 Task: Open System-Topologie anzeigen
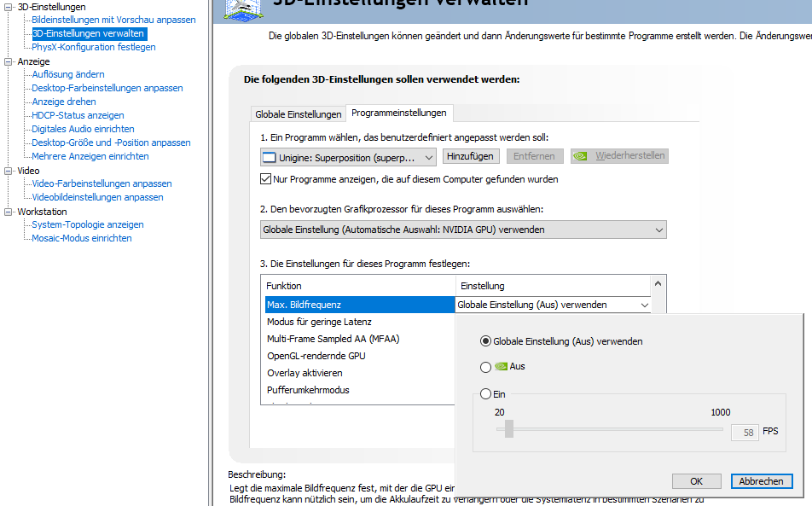pyautogui.click(x=88, y=224)
